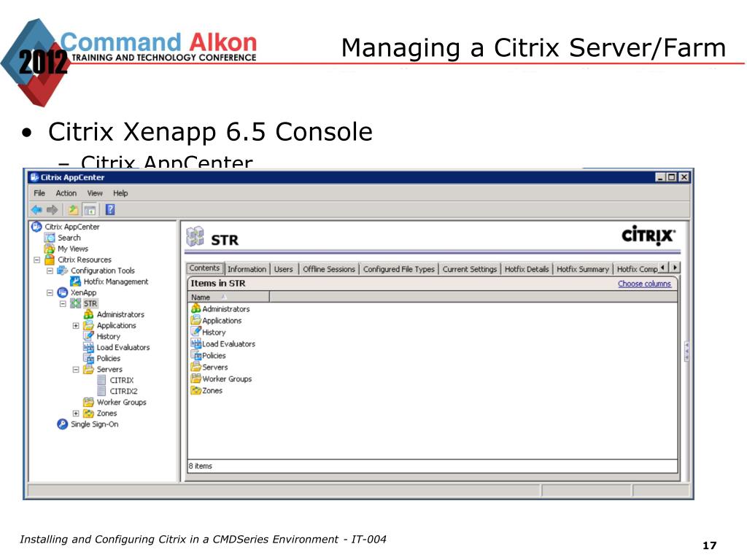Switch to the Users tab
747x560 pixels.
tap(284, 269)
